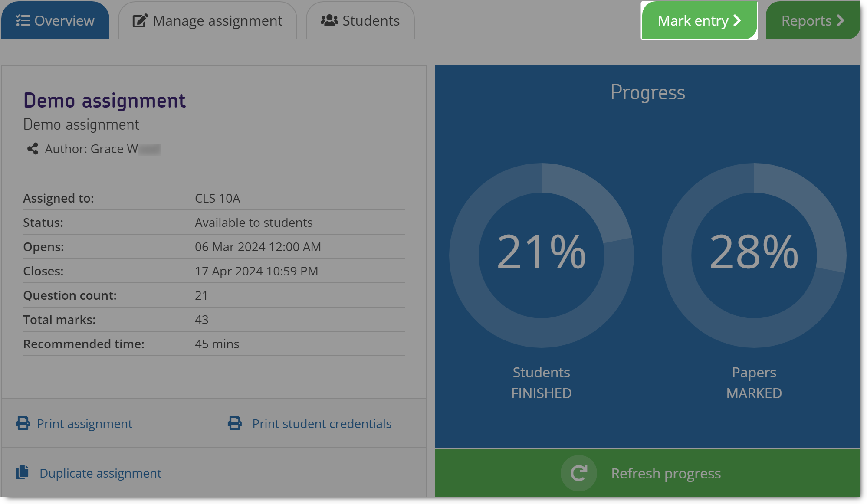Click the circular refresh arrow icon
This screenshot has height=504, width=867.
(578, 473)
